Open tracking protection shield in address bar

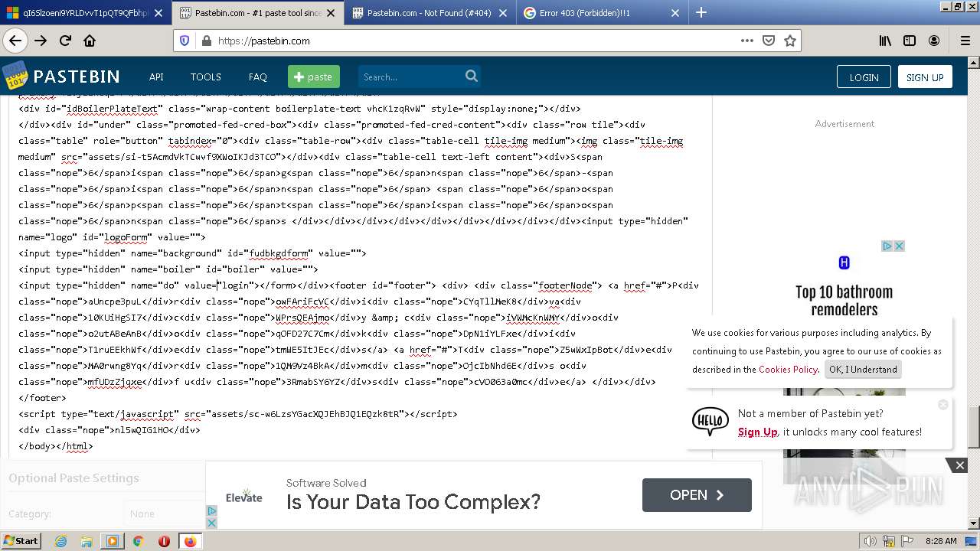(185, 41)
